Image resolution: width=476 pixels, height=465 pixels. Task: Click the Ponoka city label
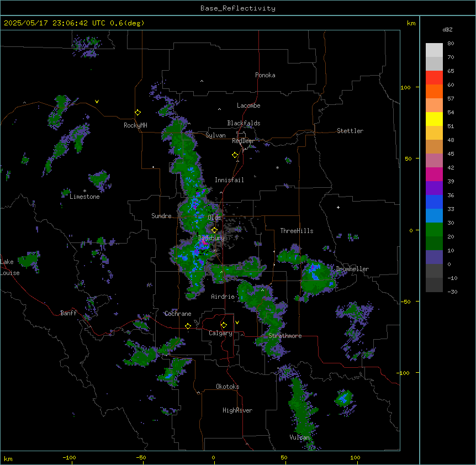(265, 75)
